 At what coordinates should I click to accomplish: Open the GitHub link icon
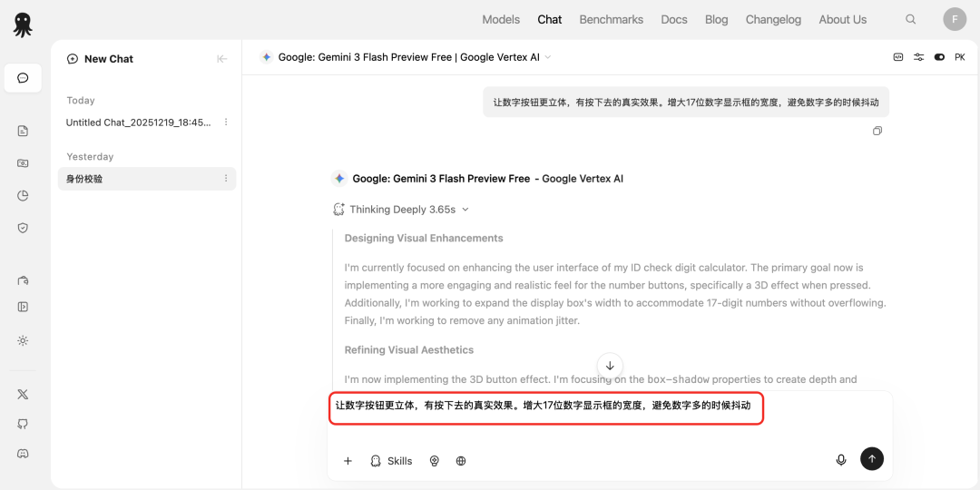click(x=23, y=424)
